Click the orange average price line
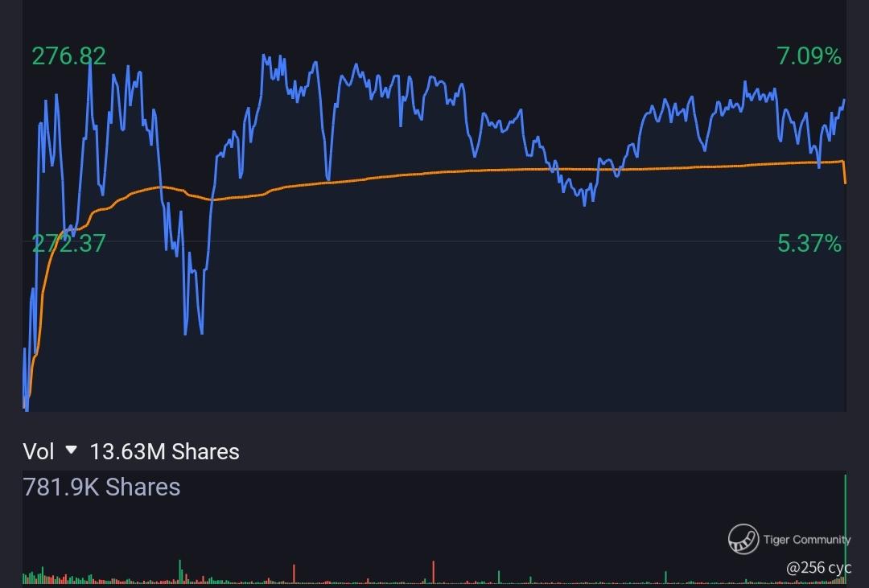Image resolution: width=869 pixels, height=588 pixels. tap(443, 172)
